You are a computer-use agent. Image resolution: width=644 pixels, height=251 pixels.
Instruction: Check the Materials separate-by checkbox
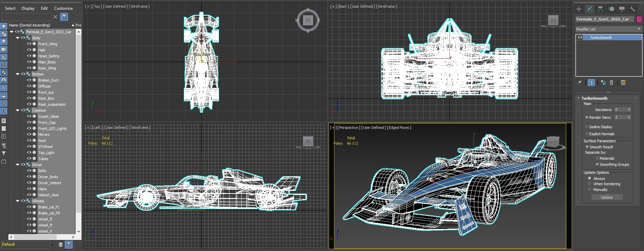597,158
